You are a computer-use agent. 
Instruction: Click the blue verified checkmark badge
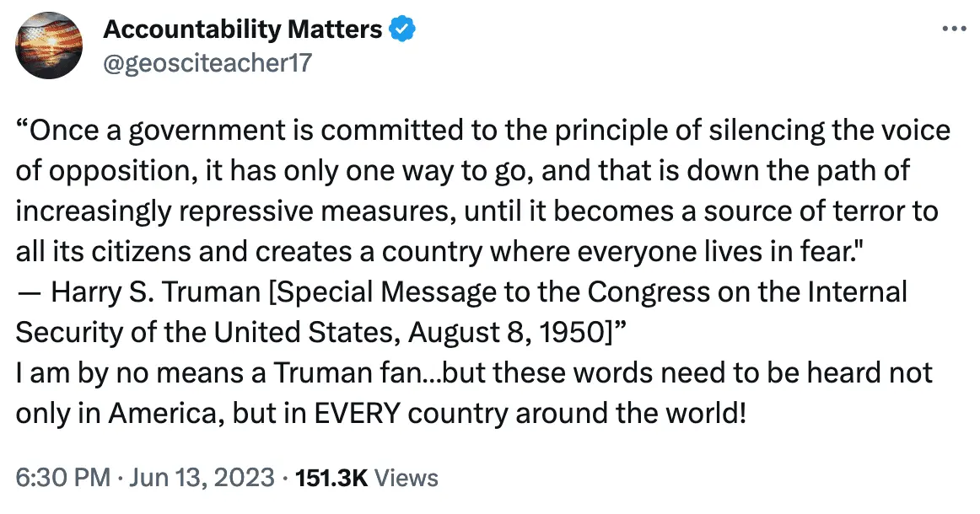[x=401, y=30]
